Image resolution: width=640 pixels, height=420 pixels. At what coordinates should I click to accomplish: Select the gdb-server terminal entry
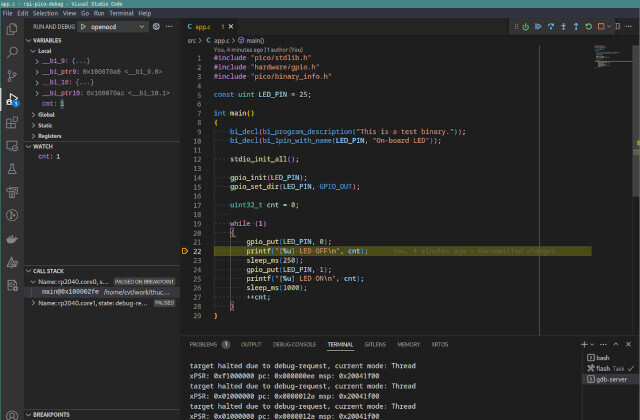click(x=610, y=379)
